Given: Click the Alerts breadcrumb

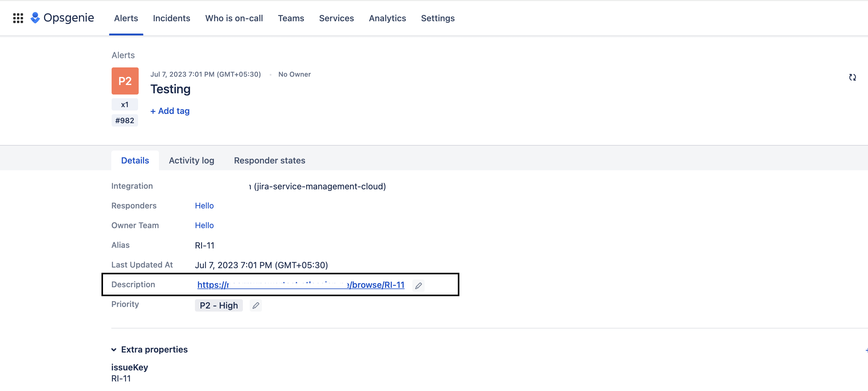Looking at the screenshot, I should pos(123,55).
